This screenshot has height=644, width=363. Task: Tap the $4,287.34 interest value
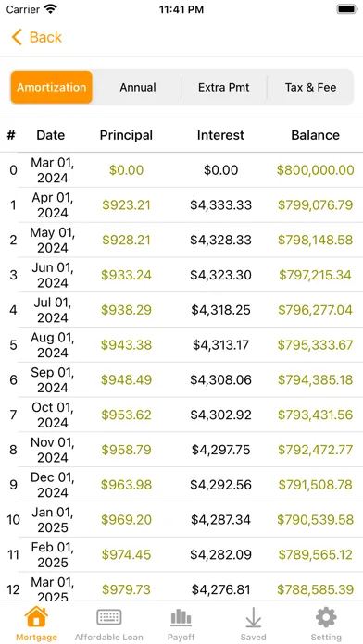coord(220,520)
